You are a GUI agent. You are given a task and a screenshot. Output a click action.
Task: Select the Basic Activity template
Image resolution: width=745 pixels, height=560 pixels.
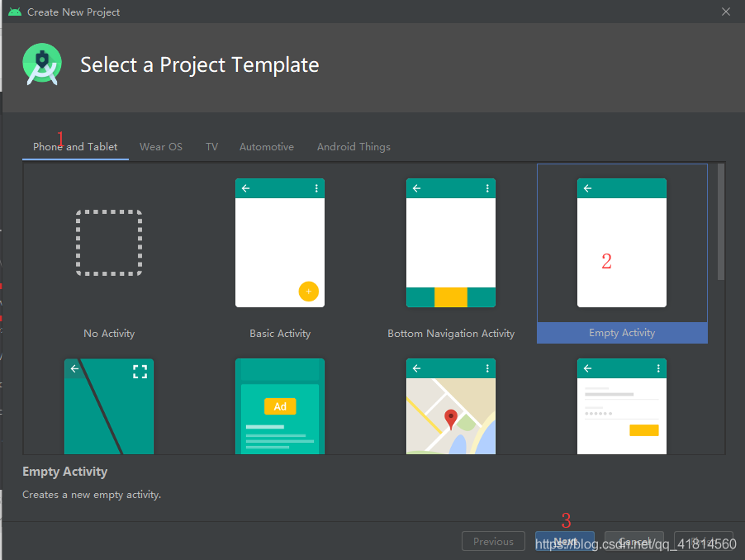(x=279, y=242)
